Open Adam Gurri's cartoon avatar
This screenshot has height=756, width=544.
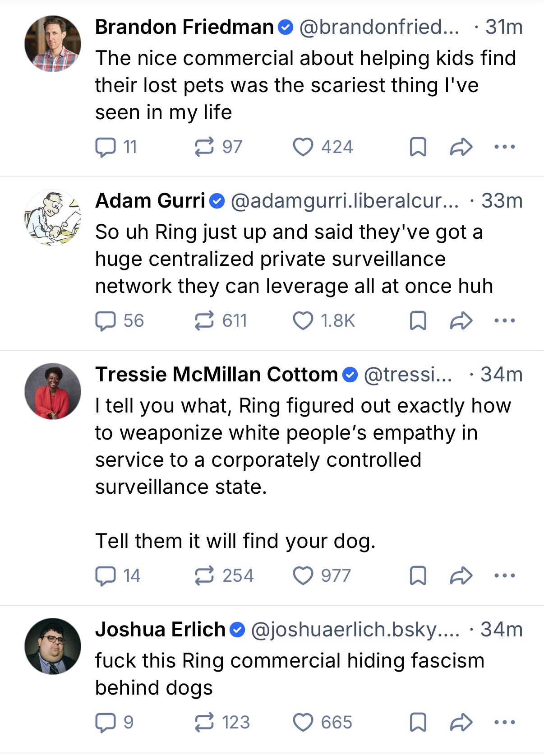point(53,217)
